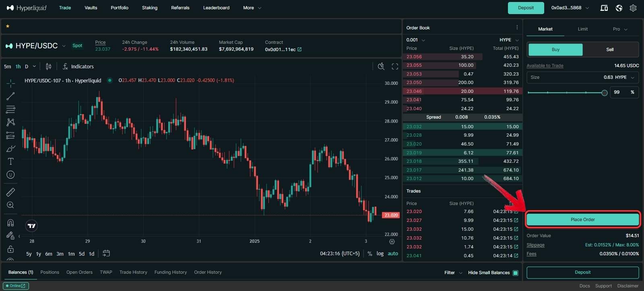Viewport: 644px width, 291px height.
Task: Open contract address external link icon
Action: point(299,49)
